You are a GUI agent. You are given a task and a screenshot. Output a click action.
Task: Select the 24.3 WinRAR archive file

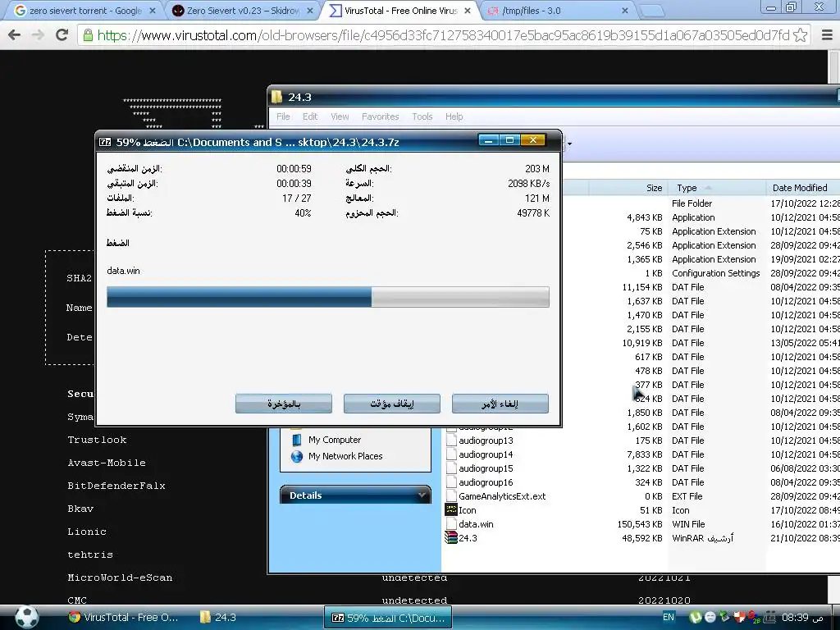click(x=461, y=538)
